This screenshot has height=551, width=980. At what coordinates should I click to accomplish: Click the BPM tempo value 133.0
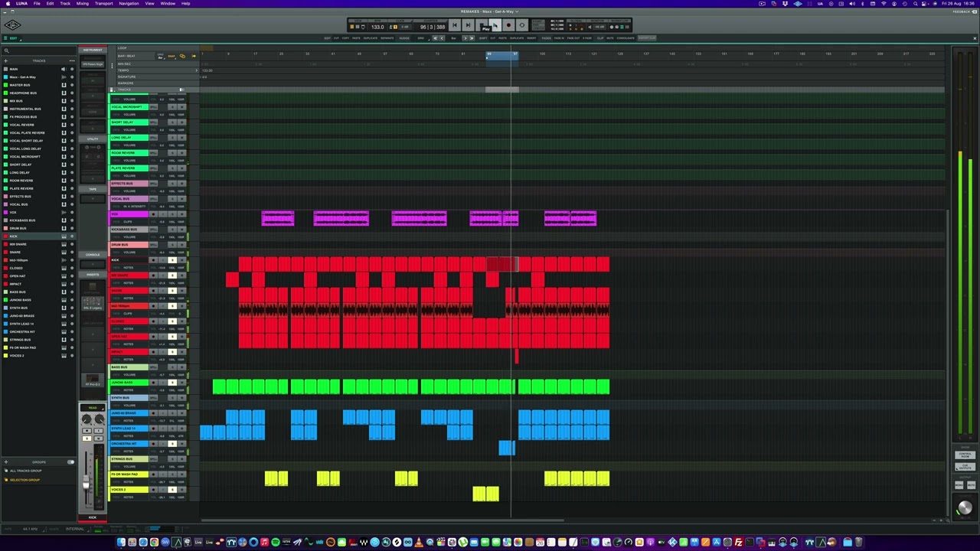[377, 27]
